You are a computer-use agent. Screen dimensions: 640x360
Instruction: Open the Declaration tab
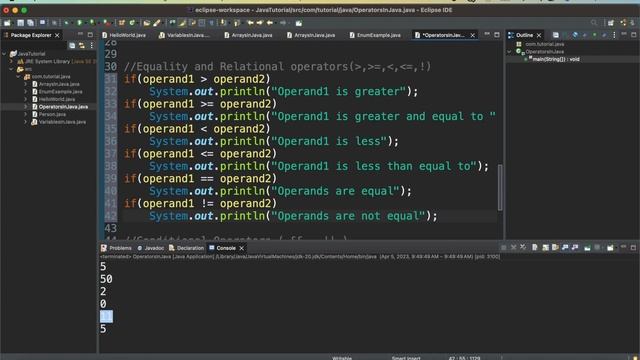[186, 248]
